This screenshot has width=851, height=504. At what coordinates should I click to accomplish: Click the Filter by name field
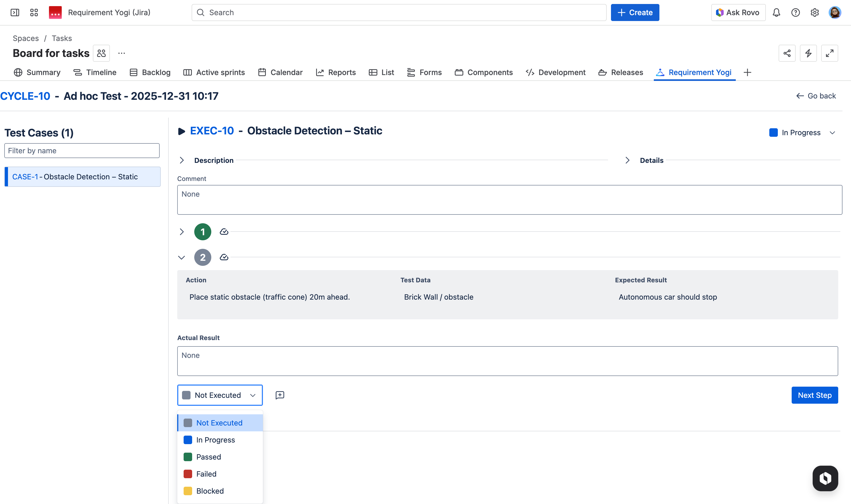coord(82,150)
